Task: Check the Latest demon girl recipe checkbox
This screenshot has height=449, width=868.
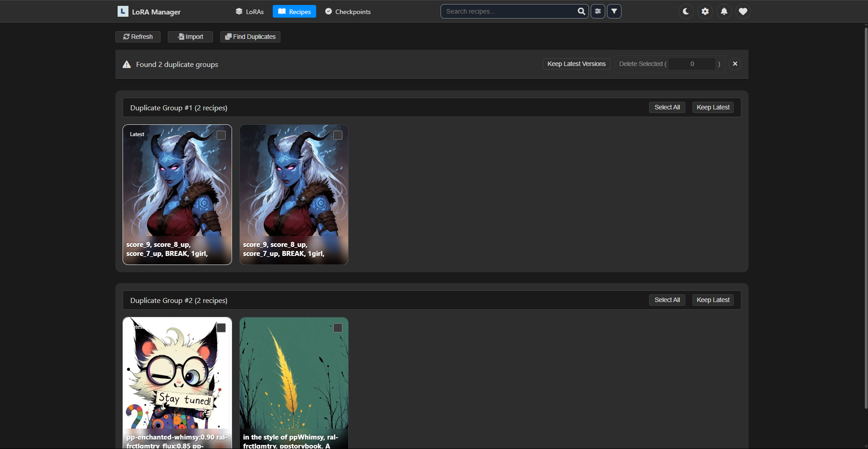Action: pos(221,135)
